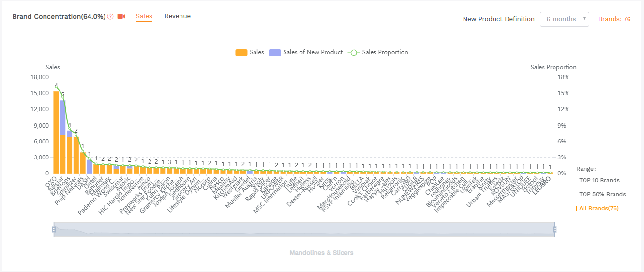Screen dimensions: 644x272
Task: Toggle Sales of New Product legend swatch
Action: pyautogui.click(x=274, y=52)
